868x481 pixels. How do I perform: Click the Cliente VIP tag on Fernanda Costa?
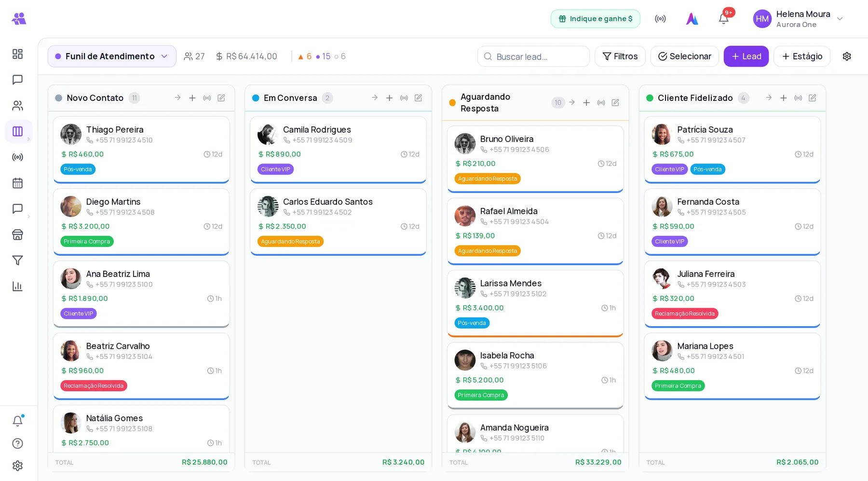click(669, 241)
